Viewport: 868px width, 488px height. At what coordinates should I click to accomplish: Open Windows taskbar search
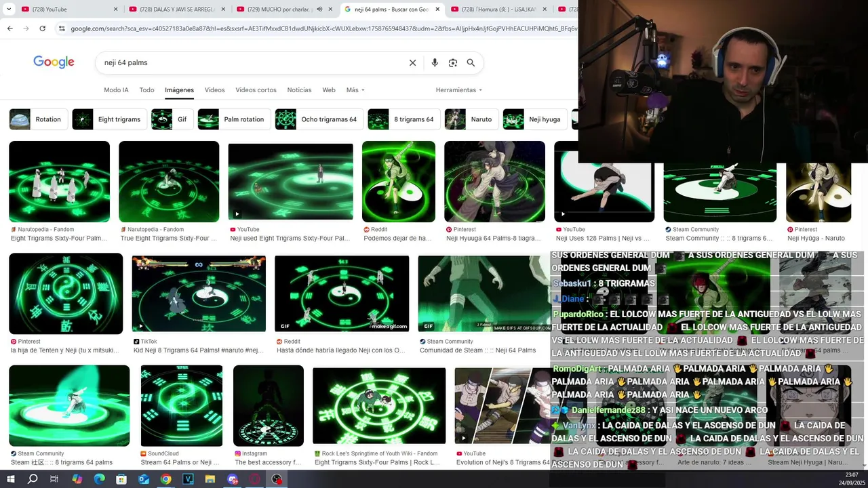pyautogui.click(x=33, y=479)
